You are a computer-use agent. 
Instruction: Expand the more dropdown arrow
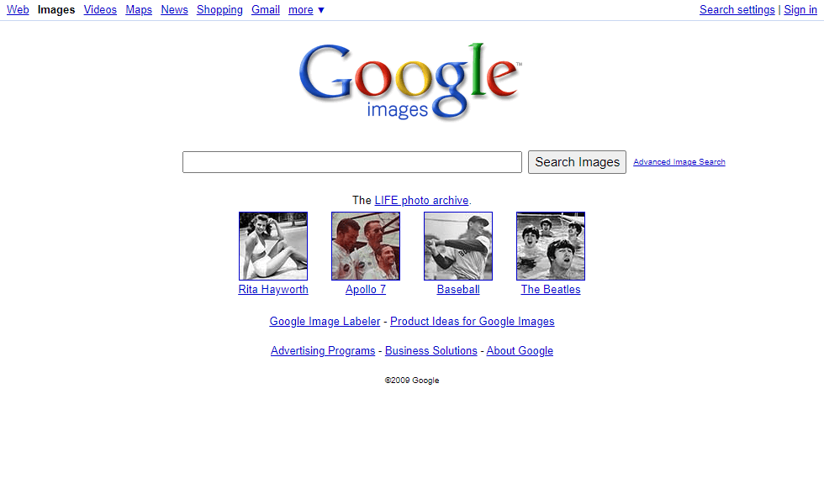coord(321,10)
